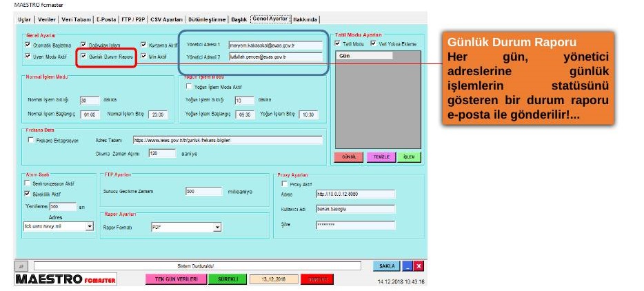Edit the proxy Adres field

pyautogui.click(x=356, y=194)
